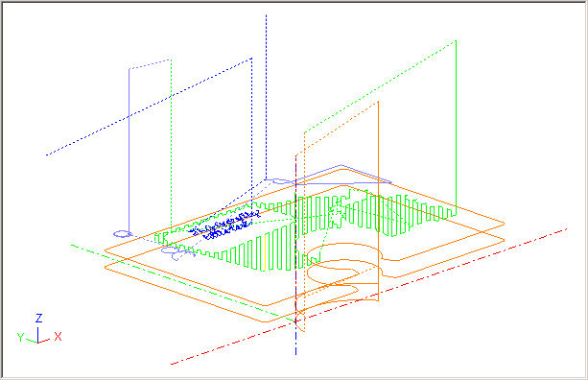Select the dense blue toolpath cluster
Image resolution: width=588 pixels, height=380 pixels.
pyautogui.click(x=225, y=226)
